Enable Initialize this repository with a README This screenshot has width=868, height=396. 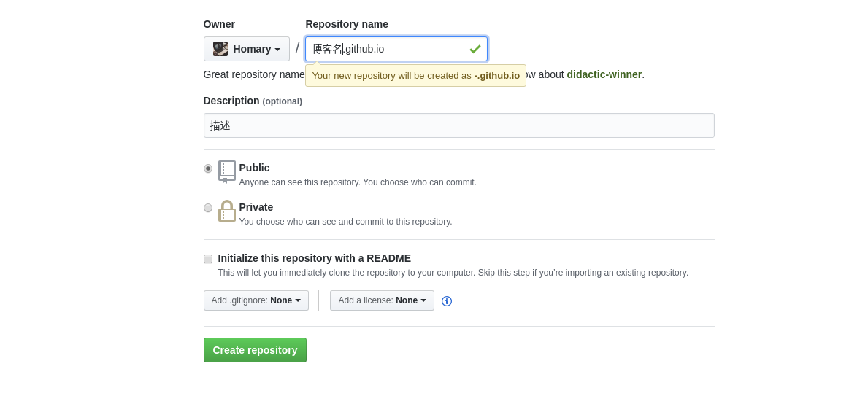(208, 259)
